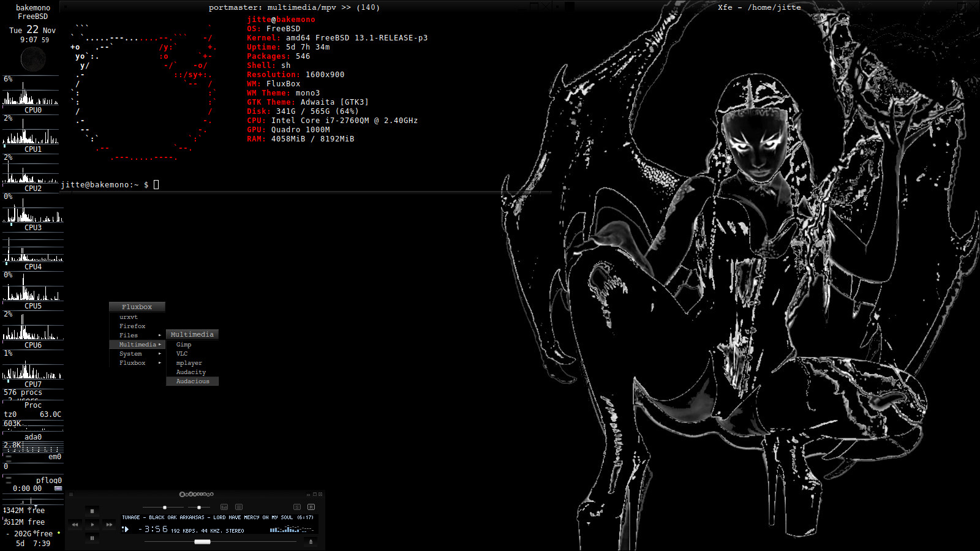Click the eject button in Audacious
This screenshot has width=980, height=551.
click(x=311, y=541)
